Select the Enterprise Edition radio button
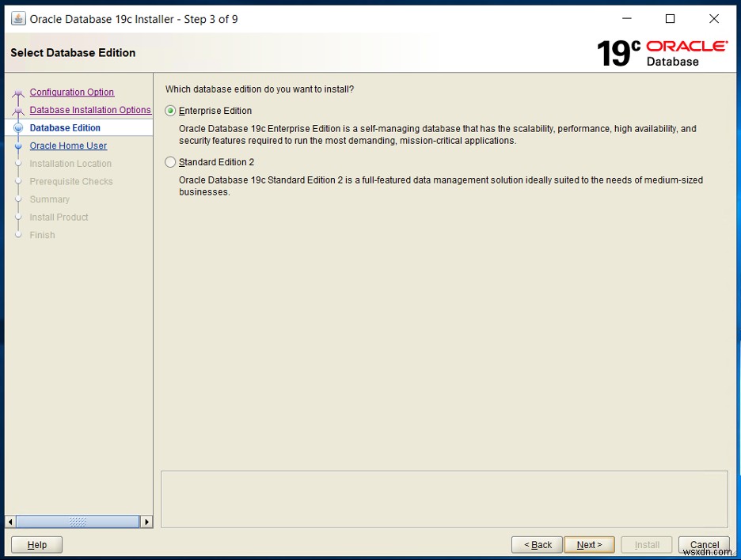 [170, 110]
